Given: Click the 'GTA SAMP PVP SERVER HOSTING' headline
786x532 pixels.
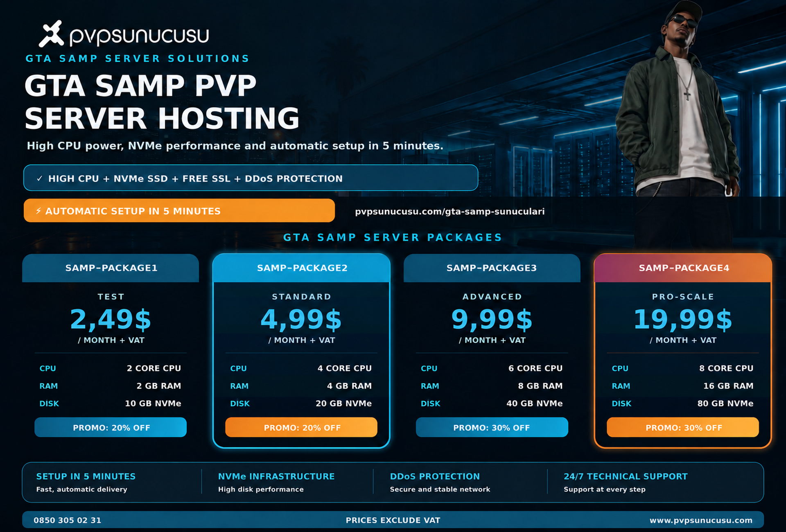Looking at the screenshot, I should pos(162,102).
